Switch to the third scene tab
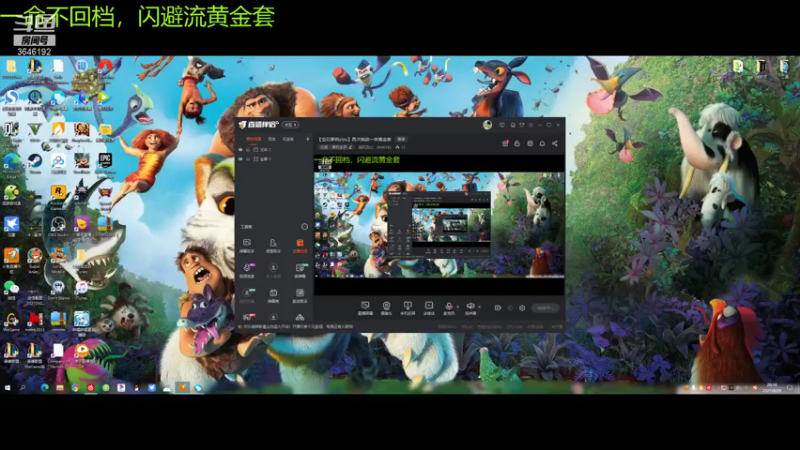The image size is (800, 450). 288,139
